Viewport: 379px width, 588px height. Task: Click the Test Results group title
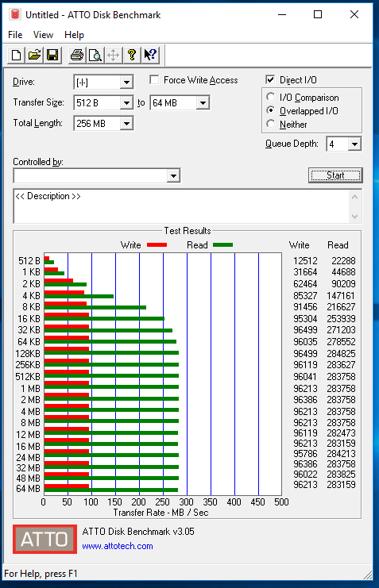[187, 231]
